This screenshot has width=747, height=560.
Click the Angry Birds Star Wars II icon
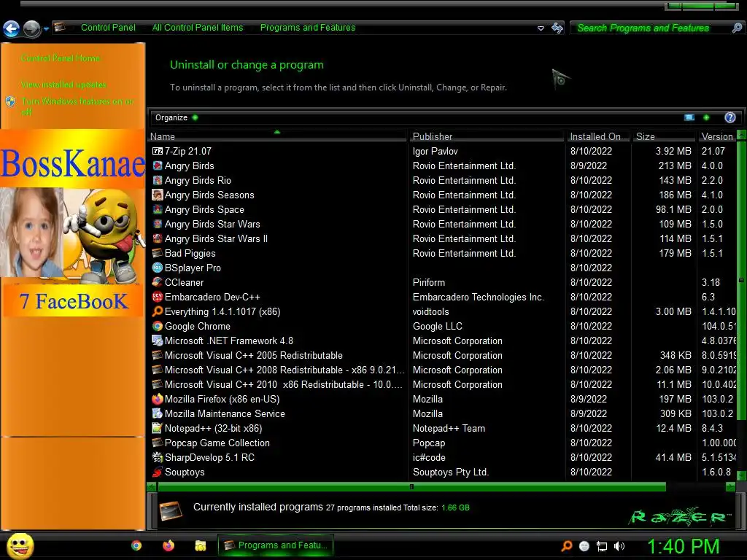158,238
